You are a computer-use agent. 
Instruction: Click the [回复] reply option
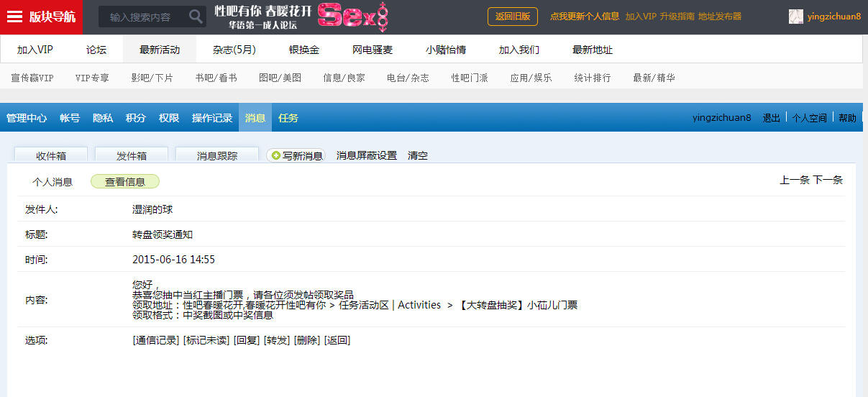[x=247, y=340]
